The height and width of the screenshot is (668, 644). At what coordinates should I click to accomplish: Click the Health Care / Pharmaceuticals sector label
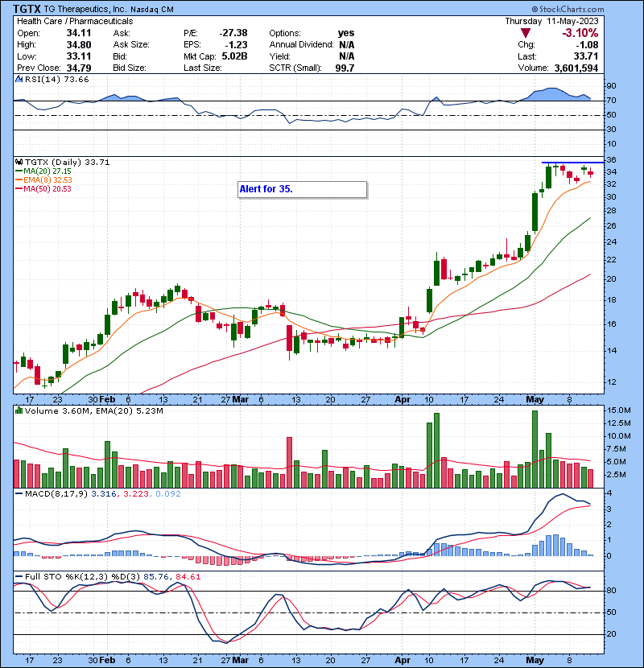coord(75,21)
